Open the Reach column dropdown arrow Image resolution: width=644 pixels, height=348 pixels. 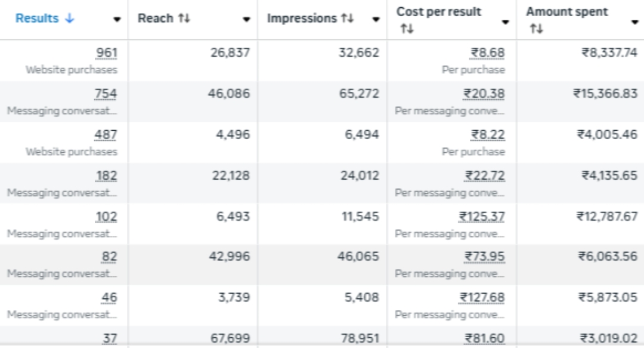[x=246, y=19]
